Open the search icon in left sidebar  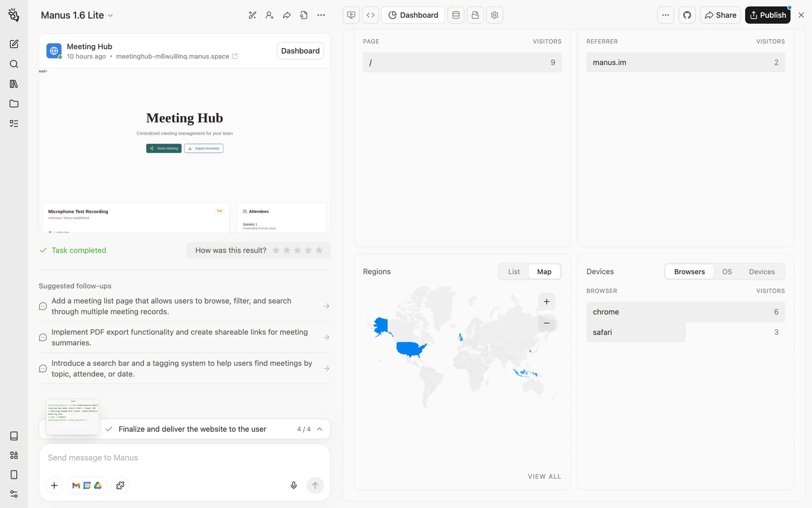pyautogui.click(x=14, y=64)
